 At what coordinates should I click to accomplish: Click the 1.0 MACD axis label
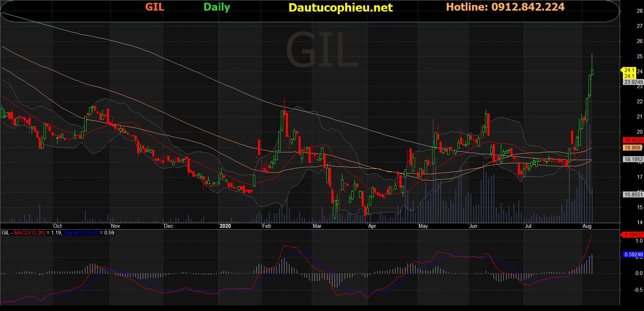click(x=639, y=241)
